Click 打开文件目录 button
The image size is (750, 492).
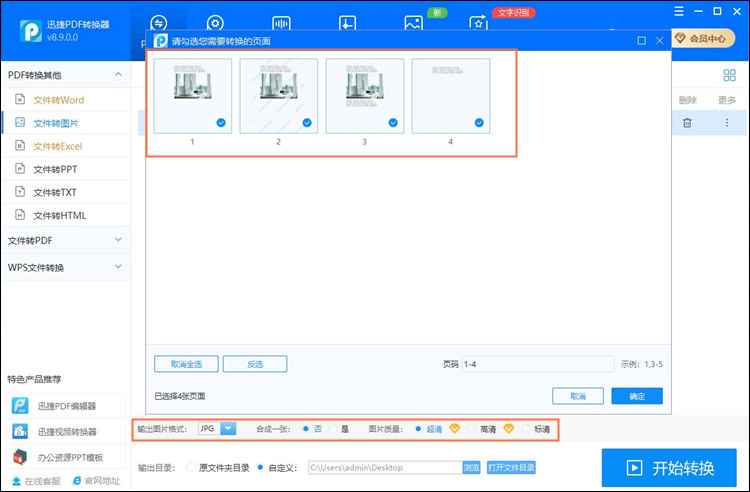tap(511, 468)
